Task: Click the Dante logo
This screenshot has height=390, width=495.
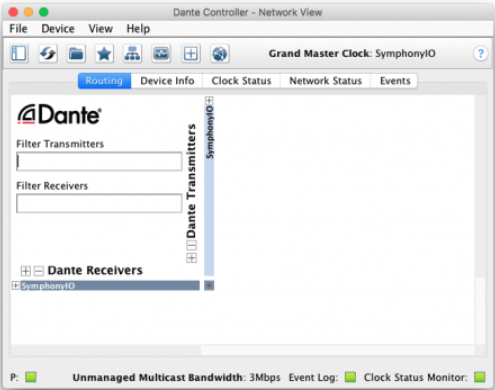Action: [x=59, y=114]
